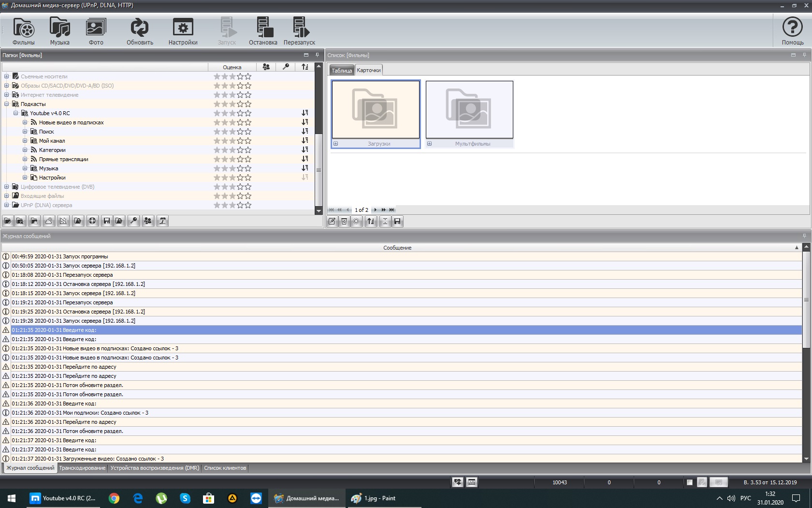Image resolution: width=812 pixels, height=508 pixels.
Task: Toggle the pin on the Журнал сообщений panel
Action: pos(804,236)
